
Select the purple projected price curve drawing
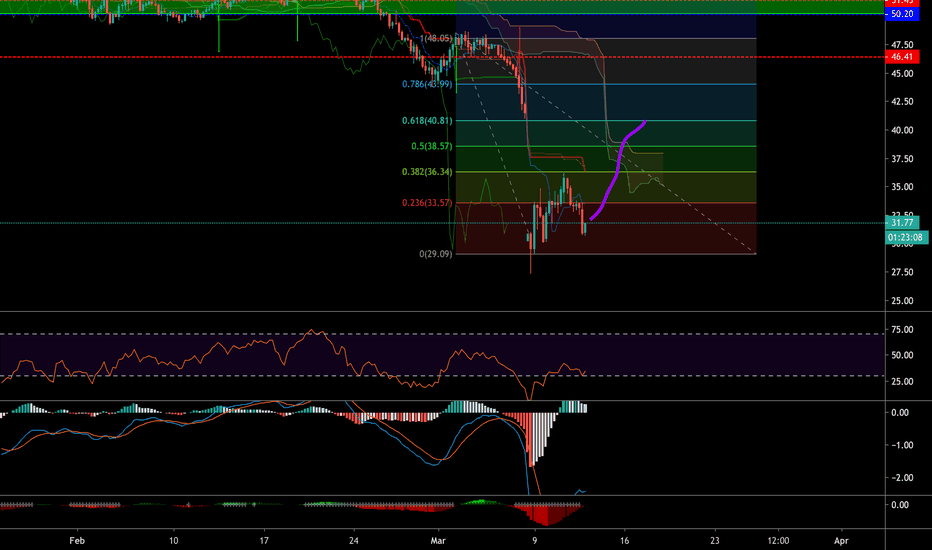619,169
